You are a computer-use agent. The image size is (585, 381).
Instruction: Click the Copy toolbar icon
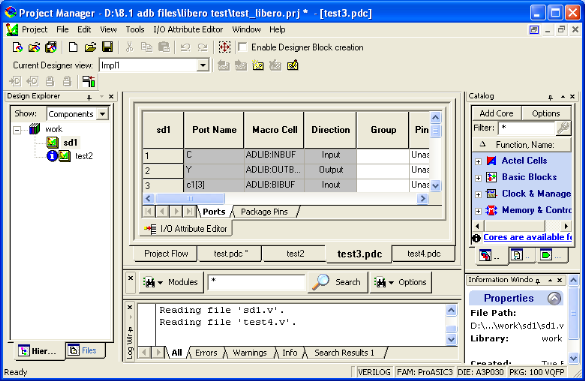[146, 47]
